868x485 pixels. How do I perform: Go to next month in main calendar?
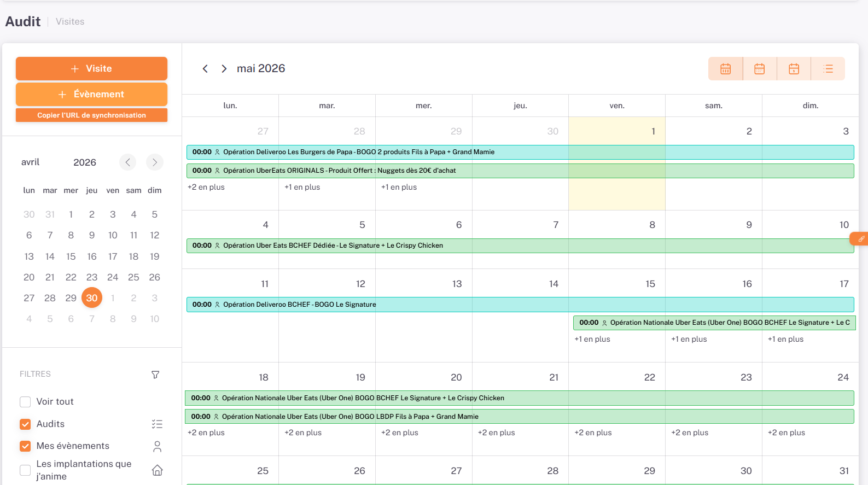pos(224,69)
